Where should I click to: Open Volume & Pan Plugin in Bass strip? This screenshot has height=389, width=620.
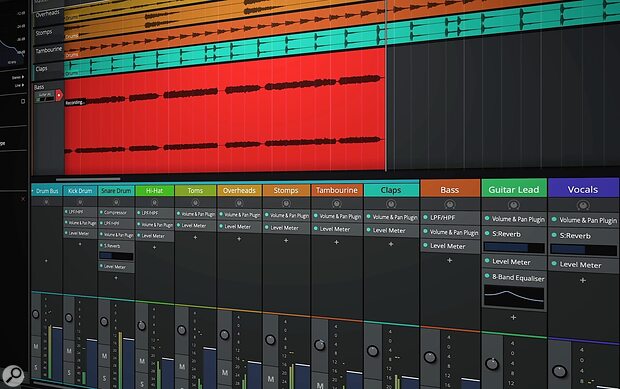point(450,232)
